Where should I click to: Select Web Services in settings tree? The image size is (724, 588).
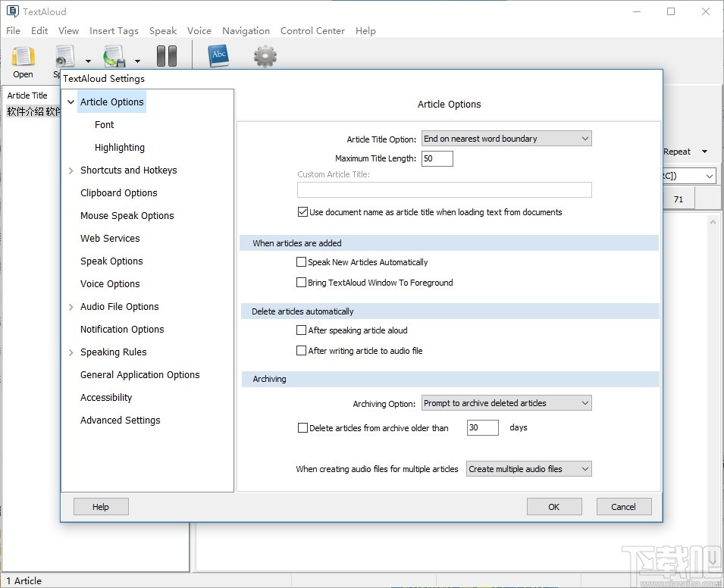point(110,238)
